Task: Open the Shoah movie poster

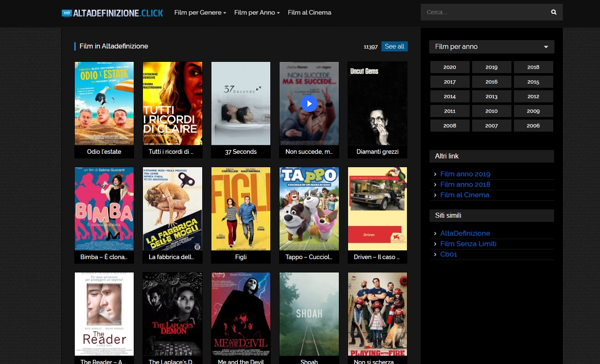Action: [309, 314]
